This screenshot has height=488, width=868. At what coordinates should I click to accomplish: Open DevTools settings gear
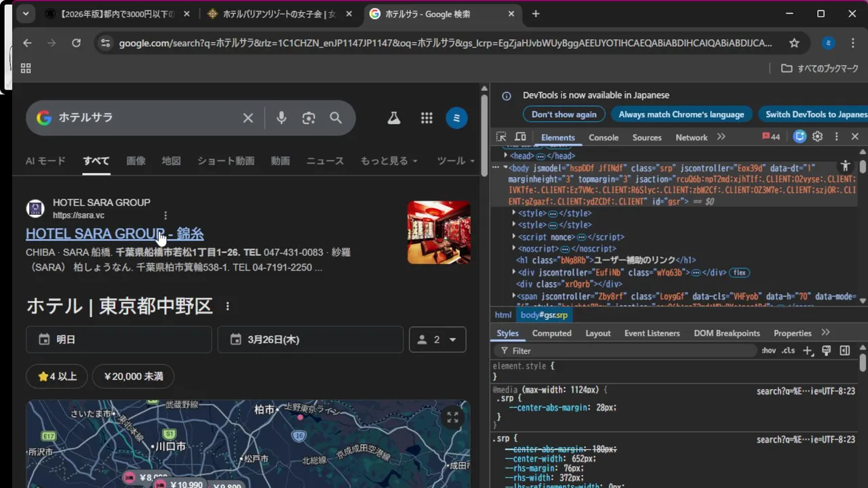click(x=818, y=137)
